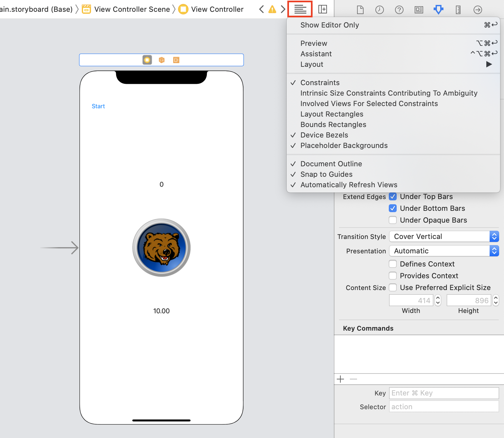Select Intrinsic Size Constraints Contributing To Ambiguity

point(393,93)
